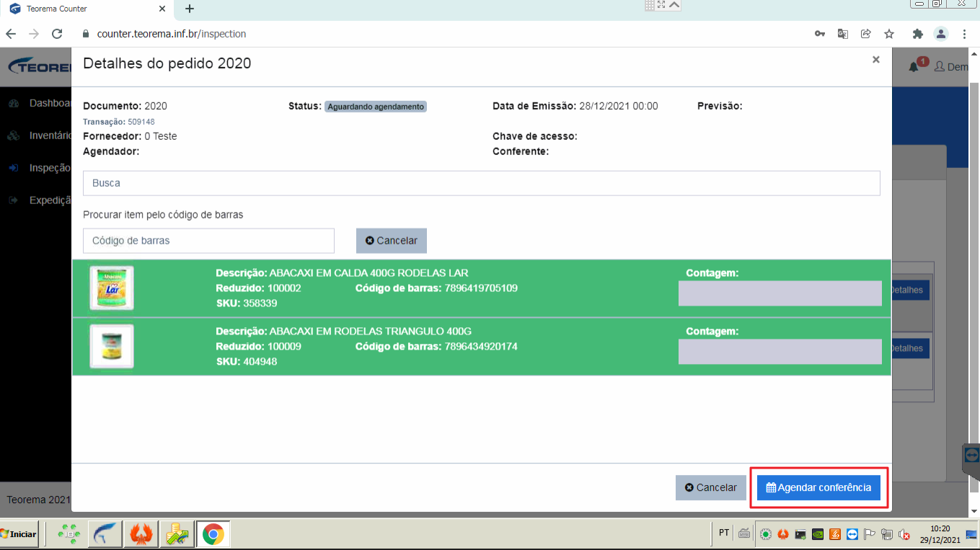Click the Dashboard sidebar icon
Viewport: 980px width, 550px height.
(x=14, y=104)
